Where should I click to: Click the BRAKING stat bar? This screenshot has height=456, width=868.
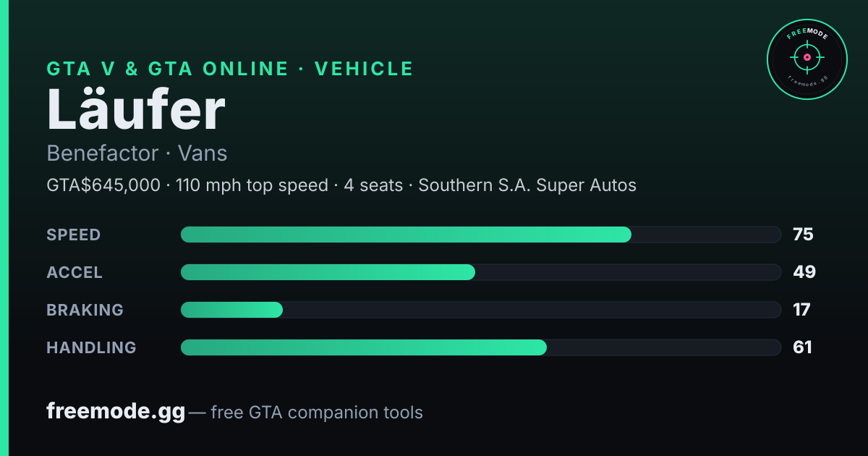[x=481, y=310]
